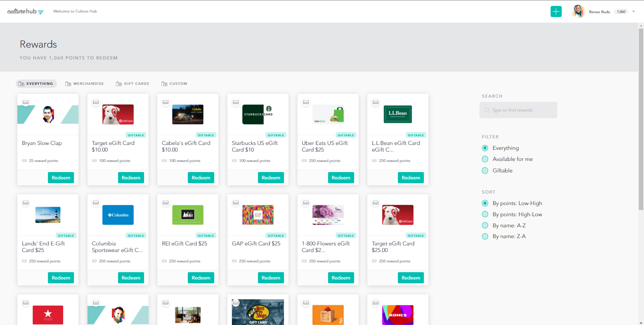The width and height of the screenshot is (644, 325).
Task: Open the L.L.Bean card thumbnail image
Action: coord(398,114)
